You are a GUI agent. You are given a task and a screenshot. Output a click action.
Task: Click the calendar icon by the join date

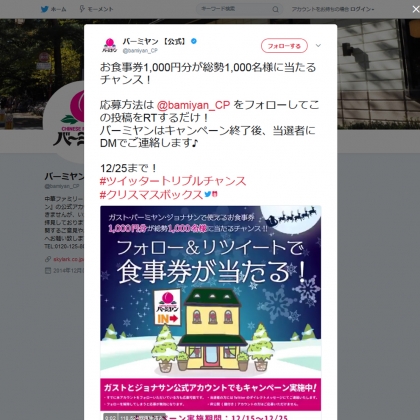tap(48, 271)
